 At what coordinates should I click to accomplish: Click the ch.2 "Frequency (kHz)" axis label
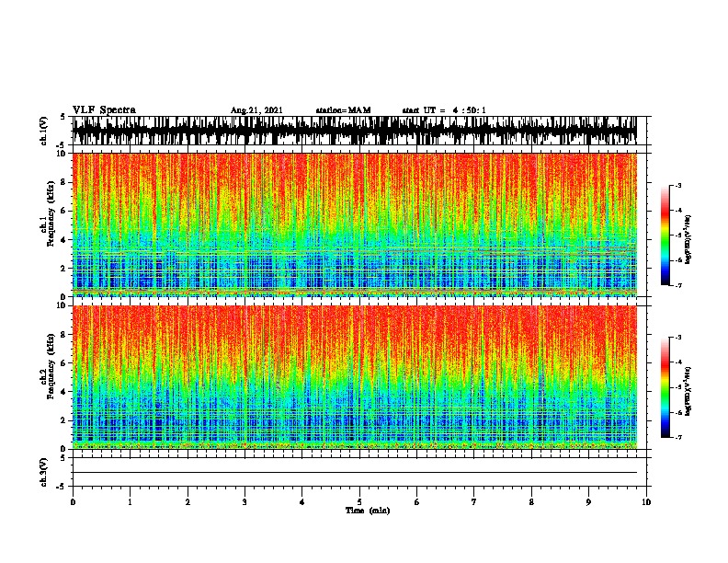(x=51, y=366)
